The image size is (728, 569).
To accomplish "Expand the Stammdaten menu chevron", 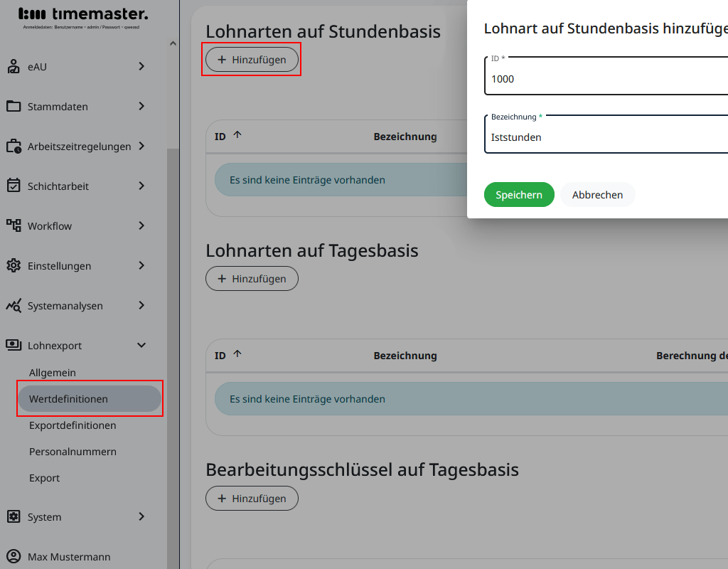I will coord(140,106).
